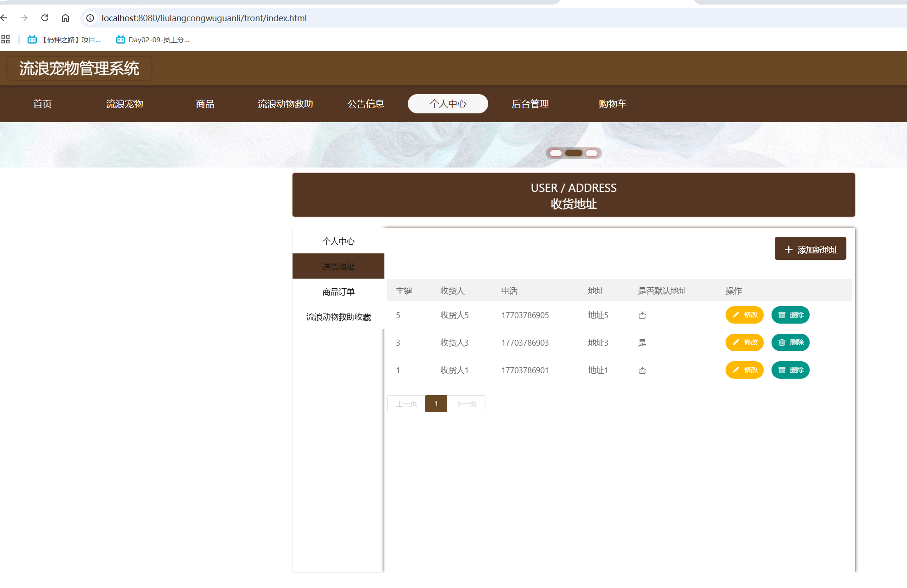Open 后台管理 from the nav bar

point(530,104)
